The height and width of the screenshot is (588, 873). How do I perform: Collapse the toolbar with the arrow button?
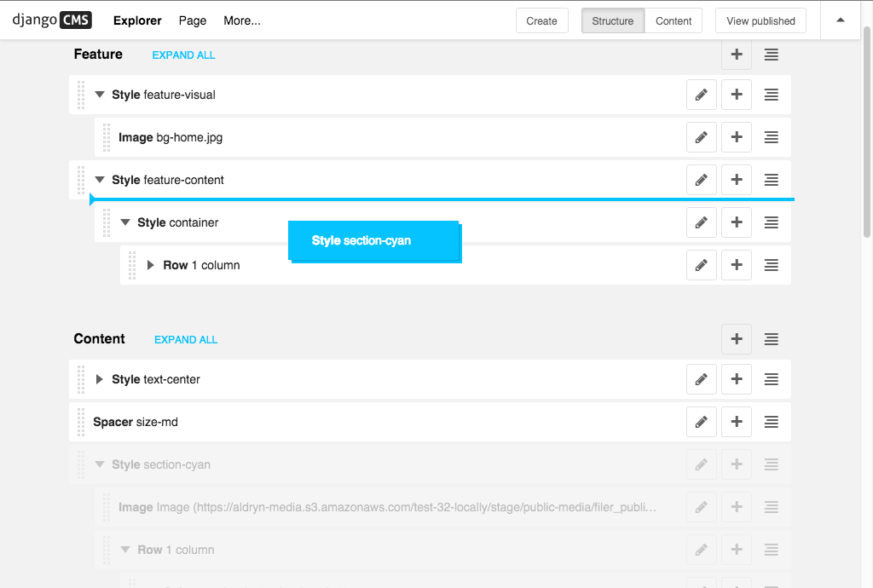[x=841, y=20]
